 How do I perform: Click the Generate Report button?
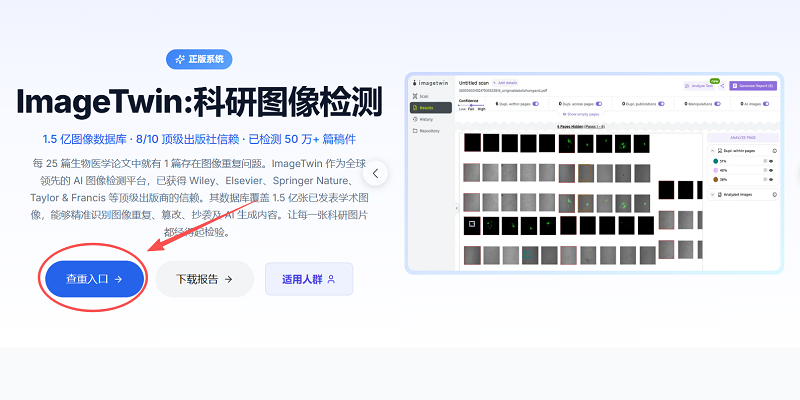753,86
